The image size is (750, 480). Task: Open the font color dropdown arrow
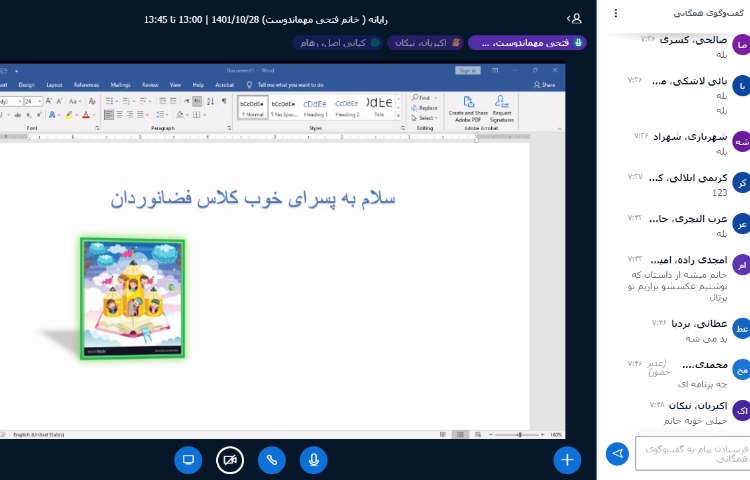tap(94, 115)
